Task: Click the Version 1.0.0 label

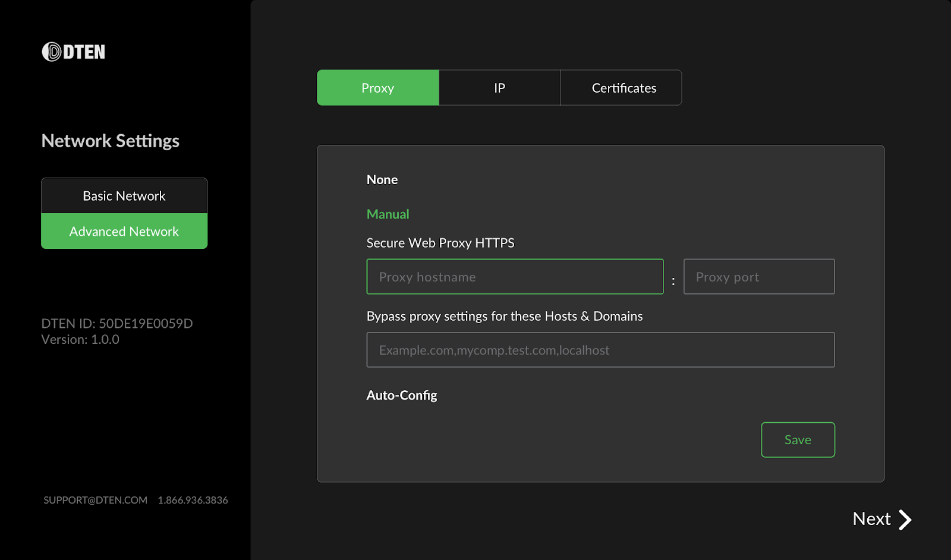Action: 80,339
